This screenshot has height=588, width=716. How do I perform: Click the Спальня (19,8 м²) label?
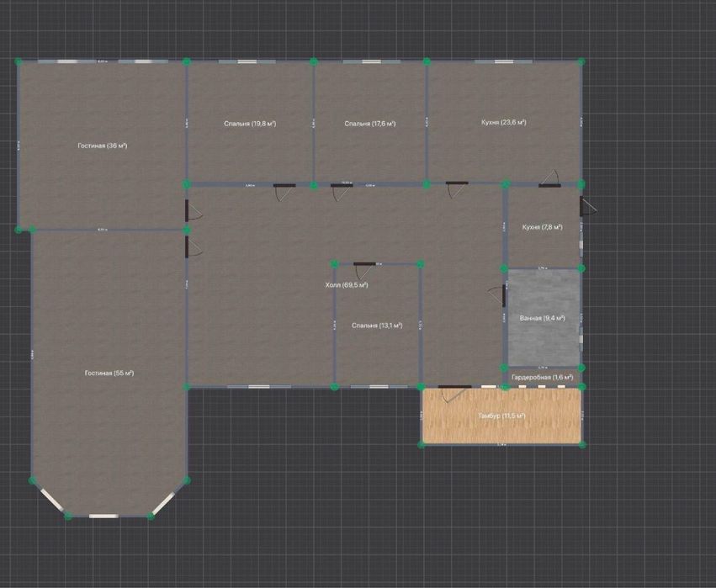click(250, 124)
